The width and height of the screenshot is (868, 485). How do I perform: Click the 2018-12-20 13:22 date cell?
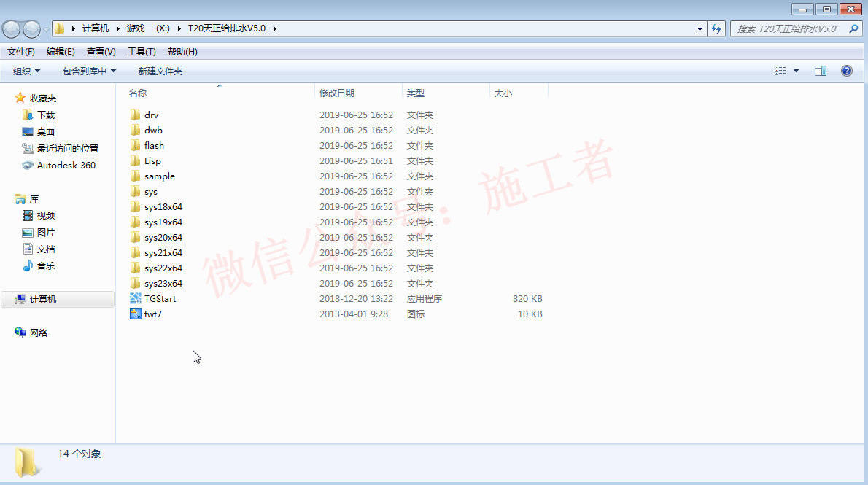(357, 299)
